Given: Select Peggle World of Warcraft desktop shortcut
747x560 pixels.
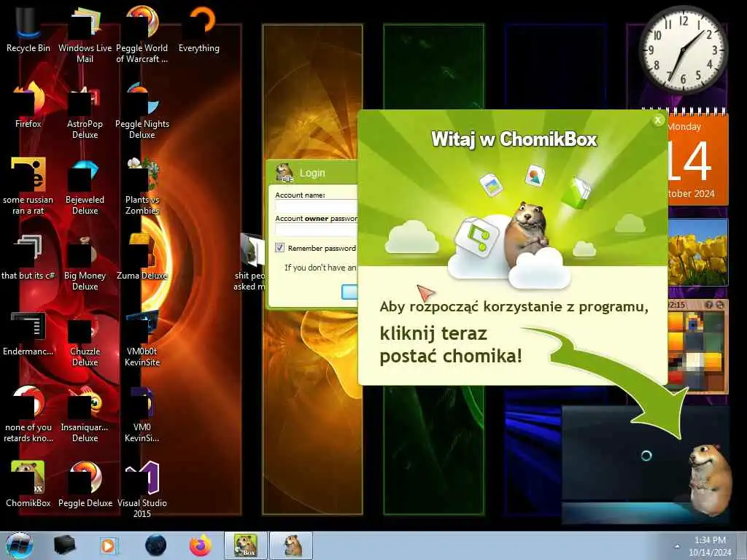Looking at the screenshot, I should [x=142, y=34].
